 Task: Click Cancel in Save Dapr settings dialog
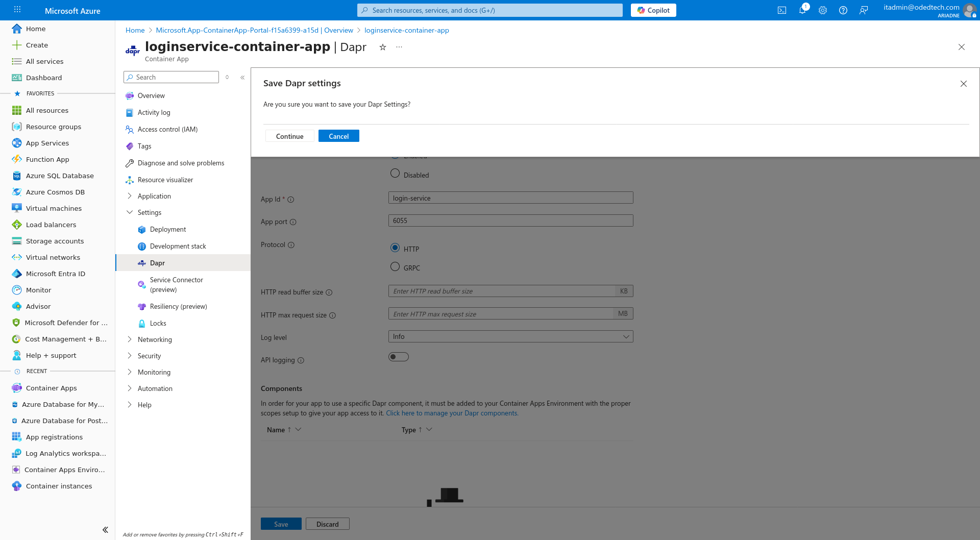[339, 136]
